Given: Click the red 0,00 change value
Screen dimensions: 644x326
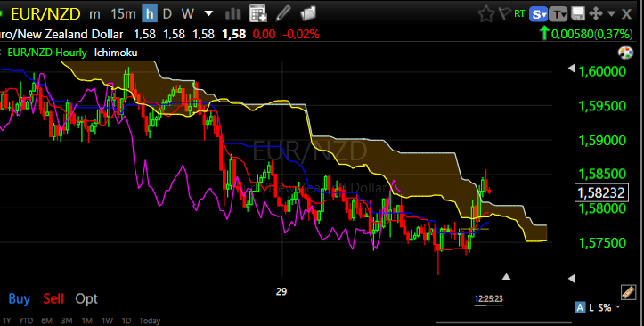Looking at the screenshot, I should coord(264,34).
